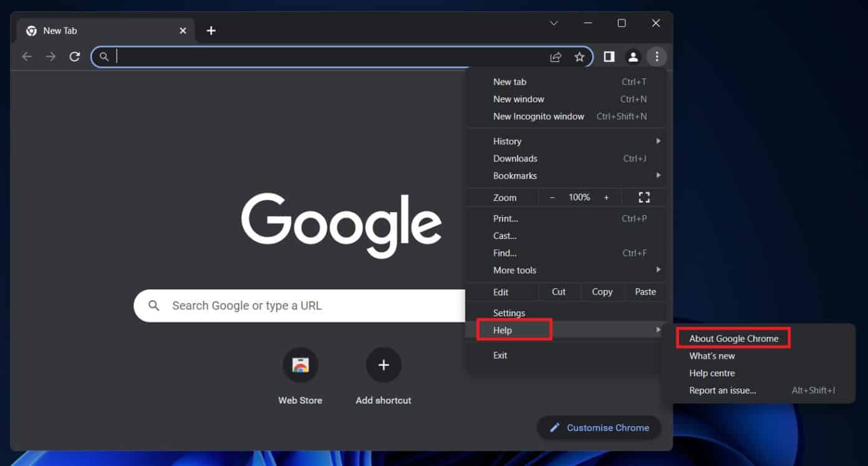Decrease zoom with the minus button

(552, 198)
